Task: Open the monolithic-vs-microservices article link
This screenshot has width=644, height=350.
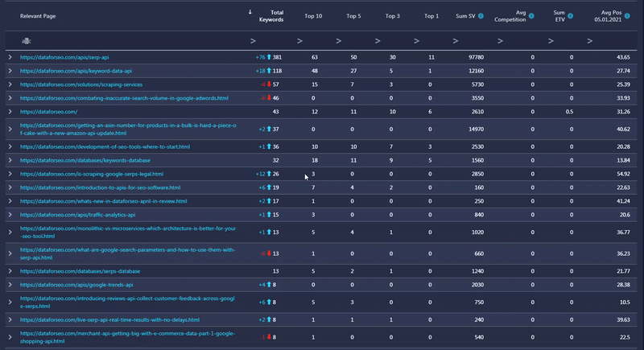Action: [x=128, y=232]
